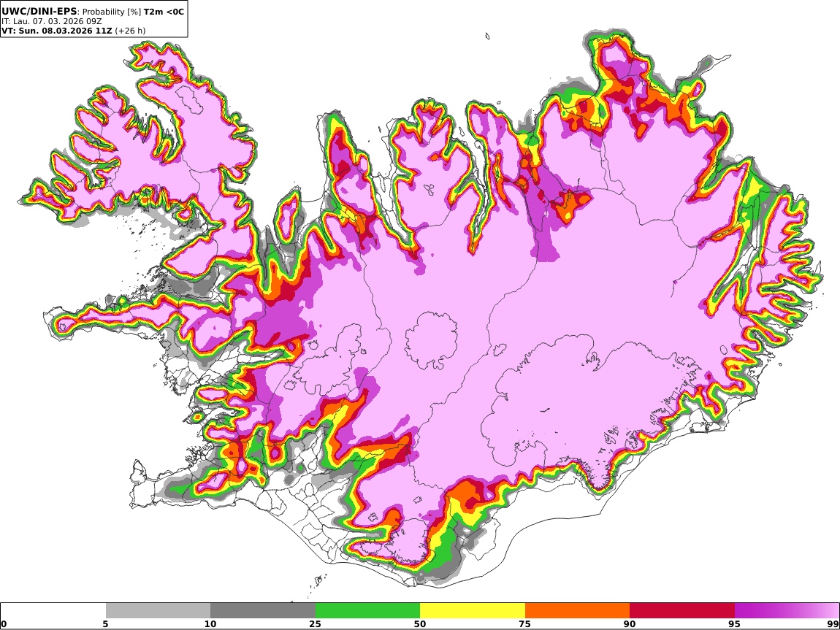Click the legend tick label '75'
This screenshot has width=840, height=630.
click(524, 623)
